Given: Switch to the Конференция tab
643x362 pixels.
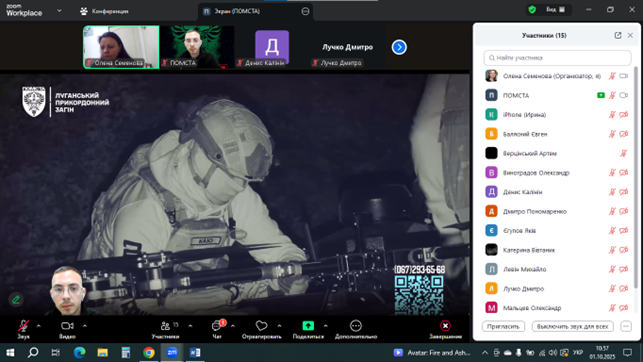Looking at the screenshot, I should pos(104,11).
